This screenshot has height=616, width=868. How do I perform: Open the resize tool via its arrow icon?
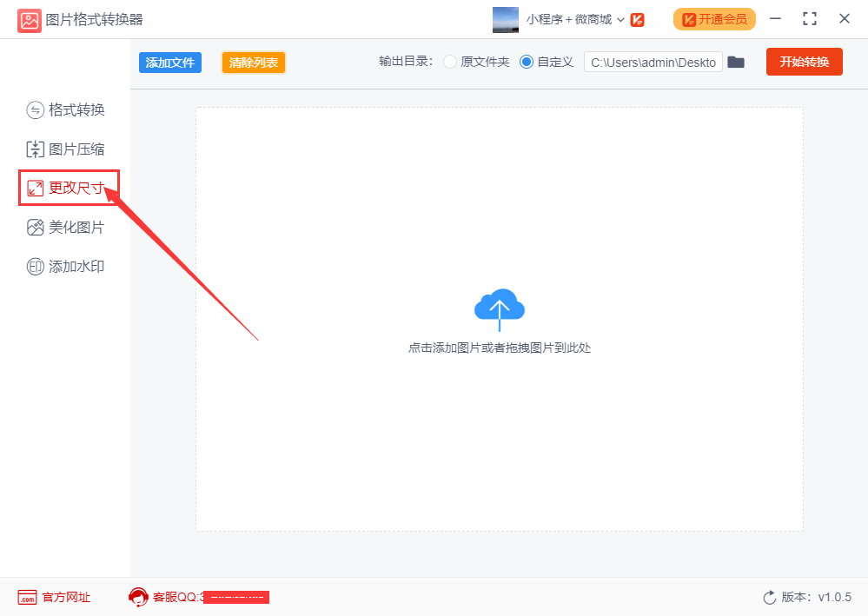(x=35, y=189)
